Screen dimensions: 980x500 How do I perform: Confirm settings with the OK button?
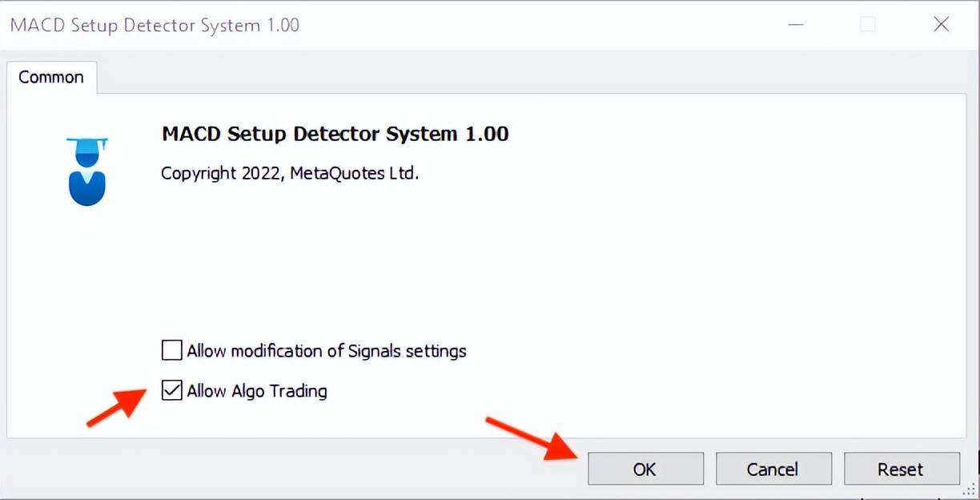(x=645, y=469)
